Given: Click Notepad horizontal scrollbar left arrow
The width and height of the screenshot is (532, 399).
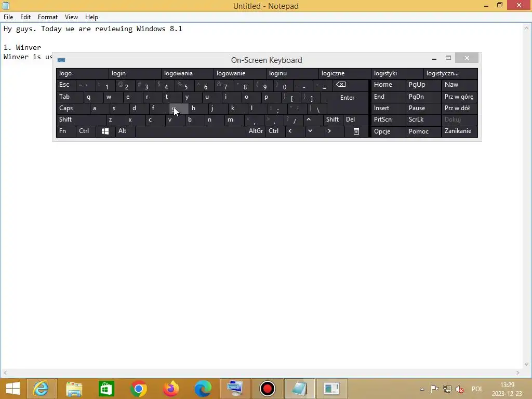Looking at the screenshot, I should coord(5,373).
